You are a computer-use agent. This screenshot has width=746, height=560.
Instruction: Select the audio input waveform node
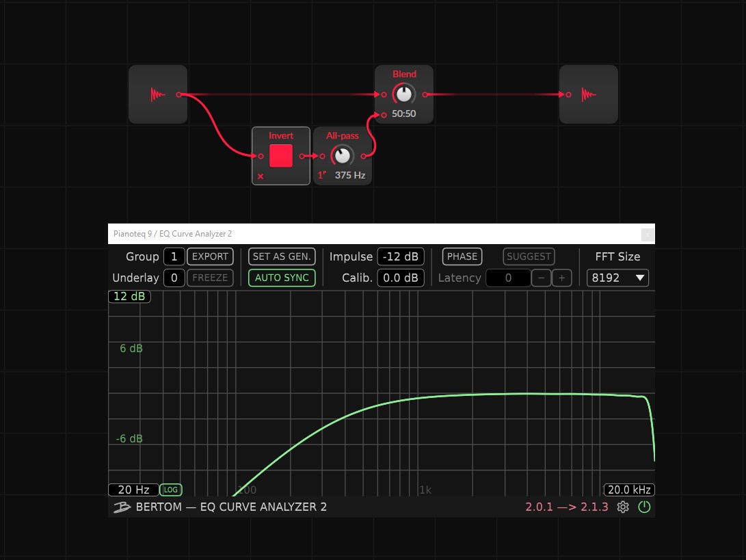click(x=157, y=94)
